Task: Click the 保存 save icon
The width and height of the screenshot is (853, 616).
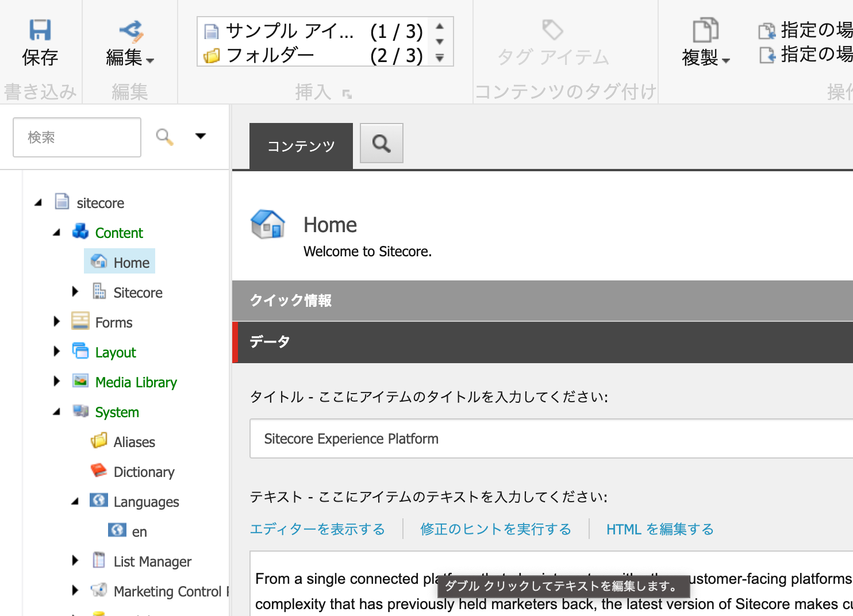Action: (x=40, y=30)
